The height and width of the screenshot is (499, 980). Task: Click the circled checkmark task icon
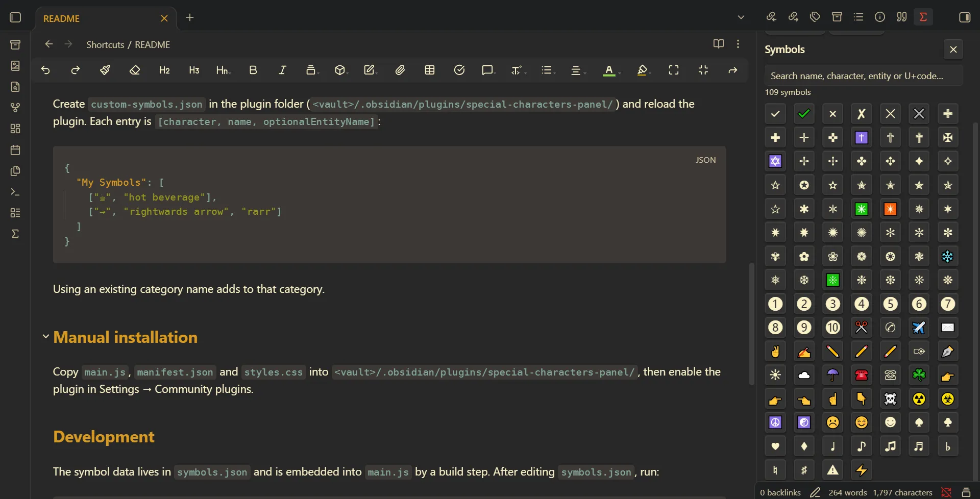(x=459, y=70)
